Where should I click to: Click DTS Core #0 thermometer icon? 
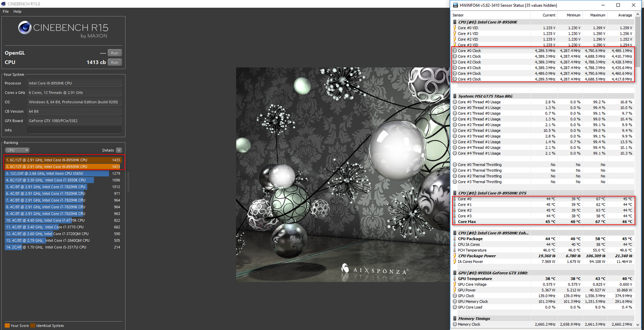point(455,199)
